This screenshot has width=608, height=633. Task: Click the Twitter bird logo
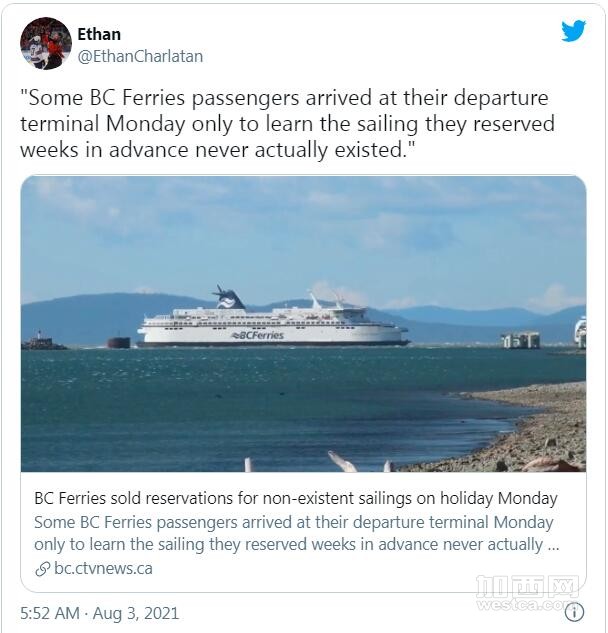pyautogui.click(x=573, y=31)
